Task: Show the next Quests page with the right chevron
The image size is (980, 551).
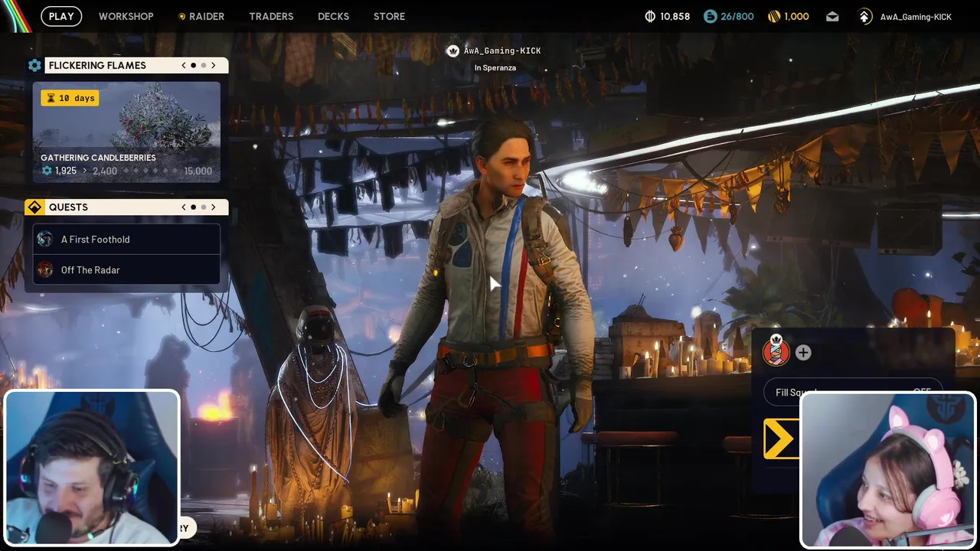Action: coord(214,207)
